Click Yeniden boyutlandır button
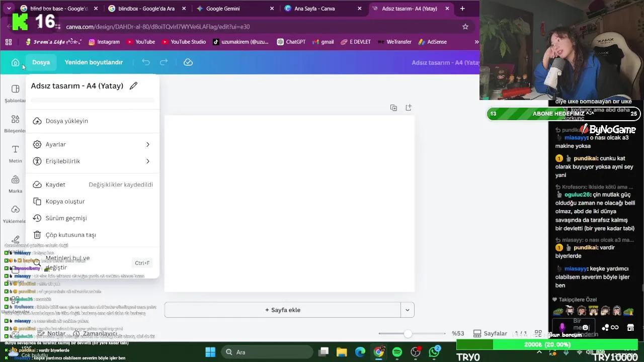The image size is (644, 362). 94,62
